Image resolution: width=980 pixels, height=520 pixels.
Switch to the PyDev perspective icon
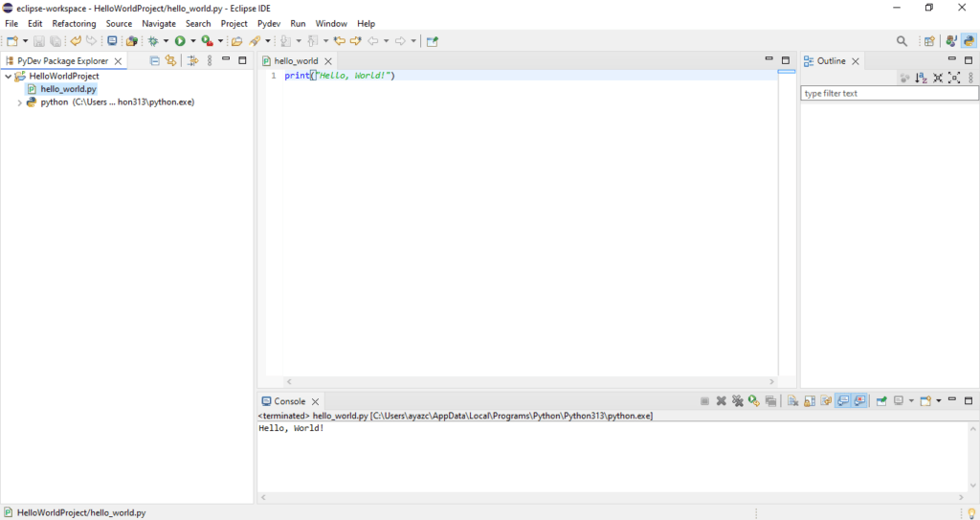coord(969,41)
